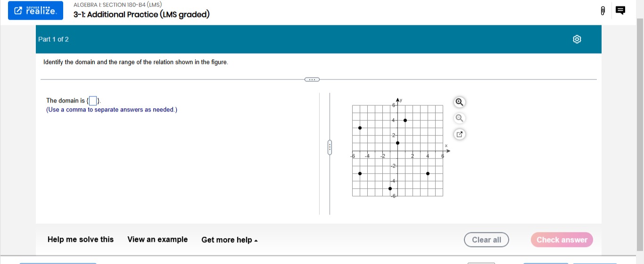Viewport: 644px width, 264px height.
Task: Zoom in on the graph
Action: [460, 102]
